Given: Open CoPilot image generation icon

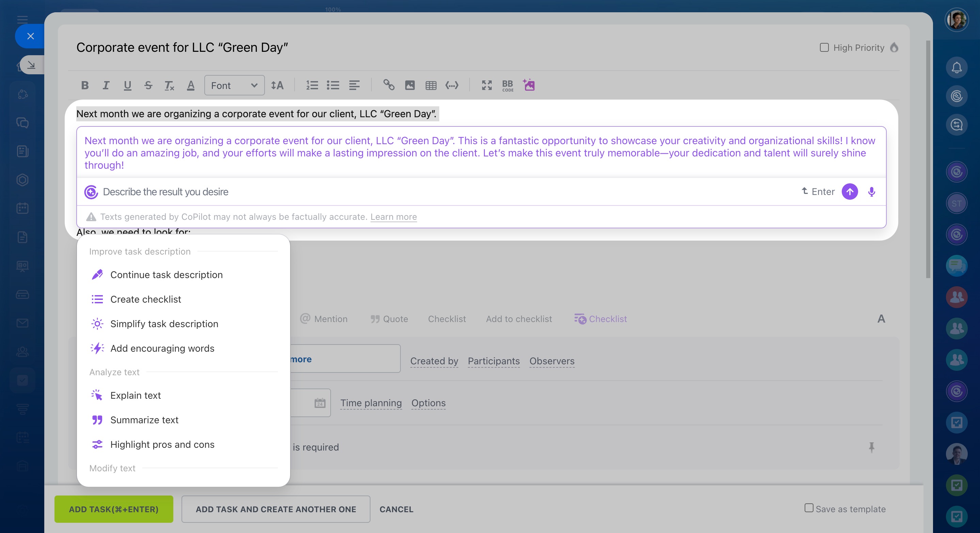Looking at the screenshot, I should tap(529, 85).
